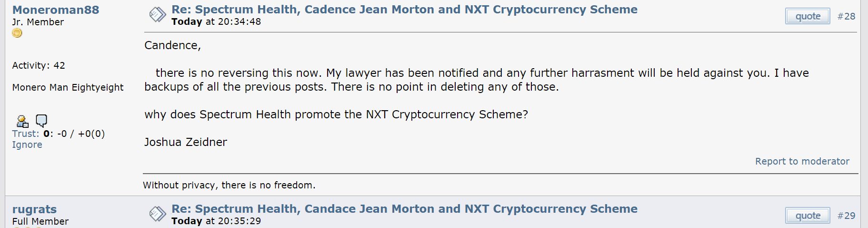The height and width of the screenshot is (228, 868).
Task: Ignore user Moneroman88
Action: point(27,145)
